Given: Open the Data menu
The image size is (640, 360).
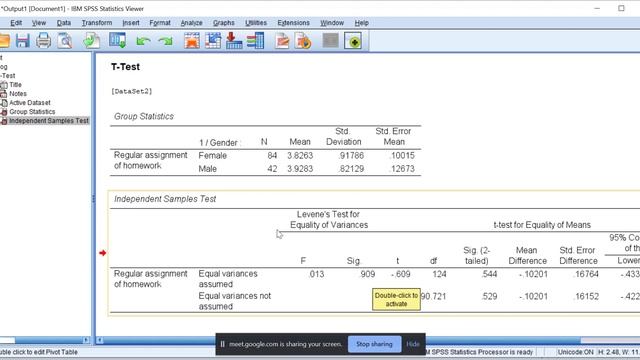Looking at the screenshot, I should tap(64, 23).
